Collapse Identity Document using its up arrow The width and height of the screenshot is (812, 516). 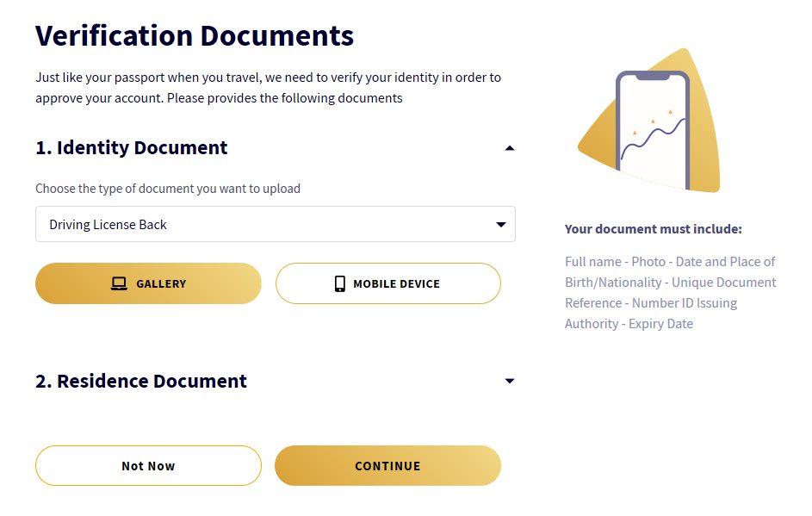click(510, 148)
